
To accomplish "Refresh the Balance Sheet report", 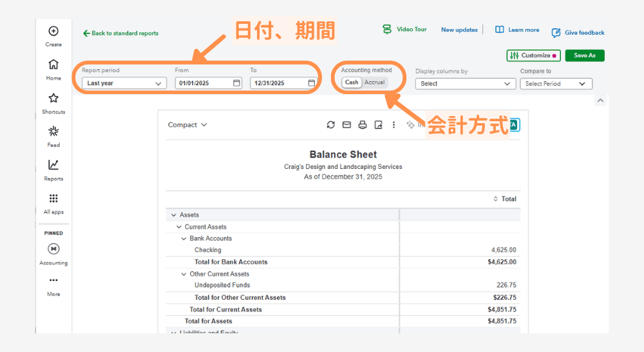I will 331,125.
